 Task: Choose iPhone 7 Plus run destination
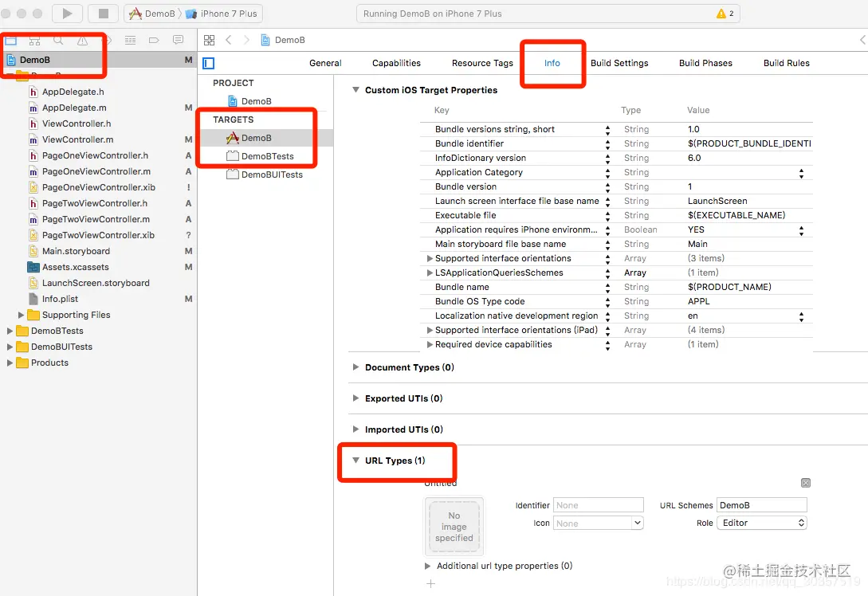(x=222, y=14)
